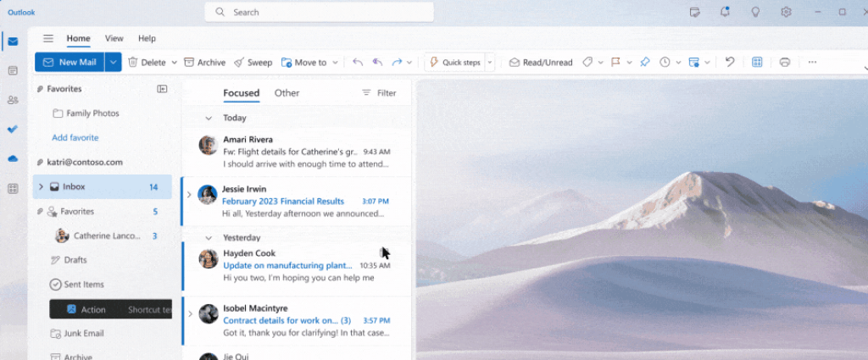Image resolution: width=868 pixels, height=360 pixels.
Task: Click the Forward arrow icon
Action: [397, 63]
